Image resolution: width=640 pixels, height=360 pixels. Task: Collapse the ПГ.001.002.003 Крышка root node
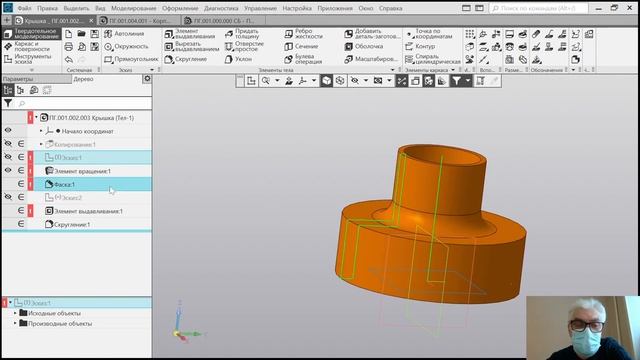click(36, 118)
